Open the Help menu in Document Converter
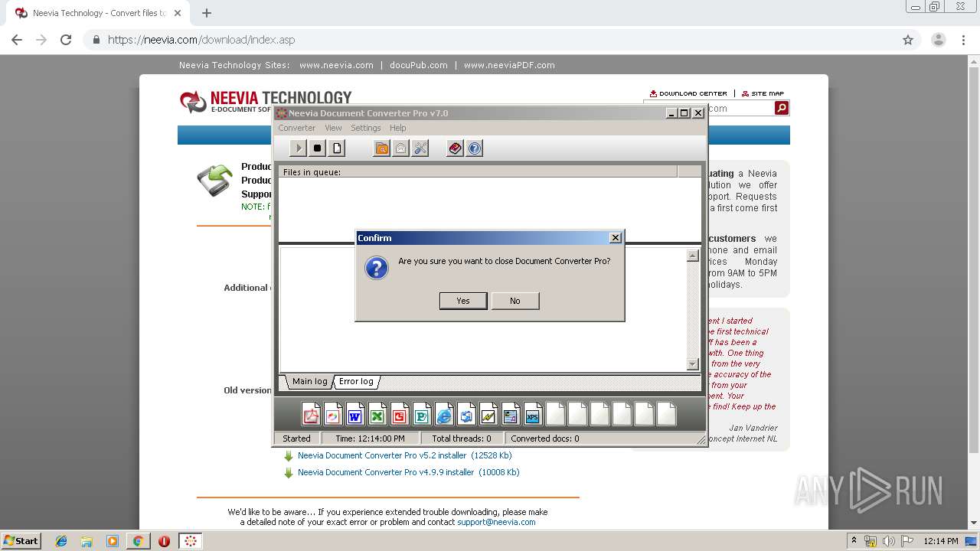The height and width of the screenshot is (551, 980). (398, 128)
